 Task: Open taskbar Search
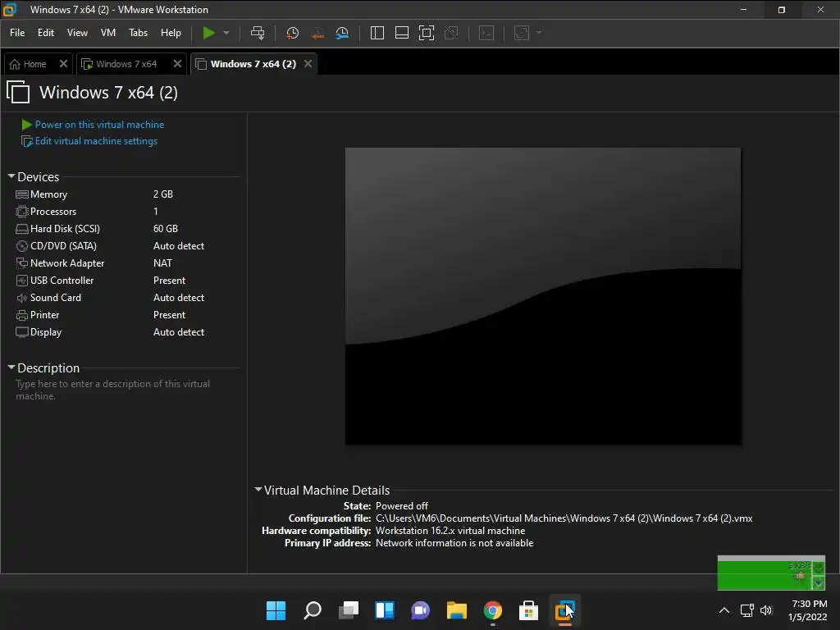pyautogui.click(x=313, y=610)
